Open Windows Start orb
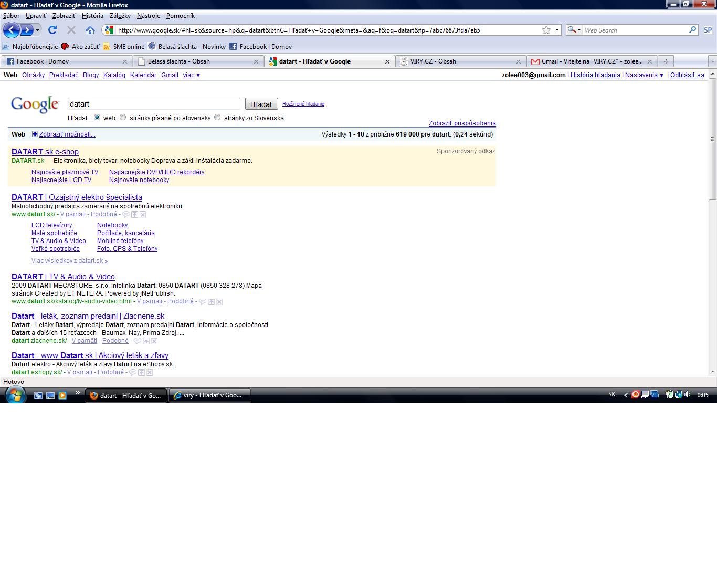 click(x=15, y=395)
